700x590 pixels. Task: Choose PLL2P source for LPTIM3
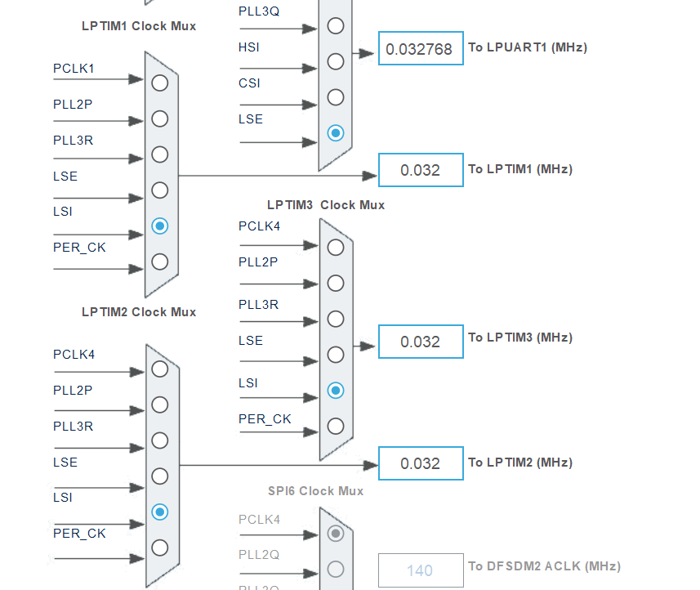click(x=335, y=283)
